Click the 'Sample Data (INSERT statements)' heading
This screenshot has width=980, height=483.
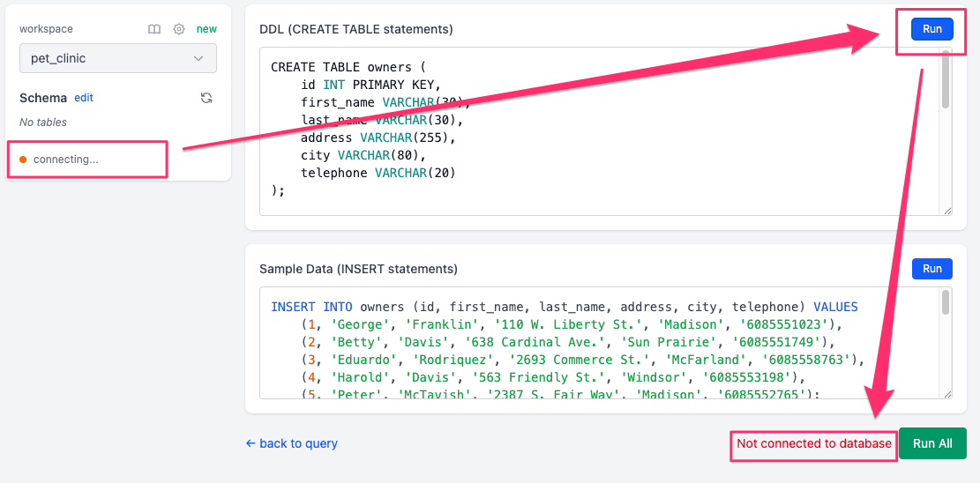(x=358, y=269)
